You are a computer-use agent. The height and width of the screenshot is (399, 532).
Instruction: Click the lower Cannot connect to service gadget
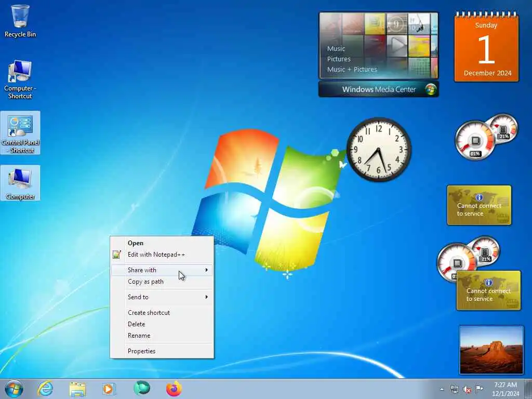[x=488, y=290]
